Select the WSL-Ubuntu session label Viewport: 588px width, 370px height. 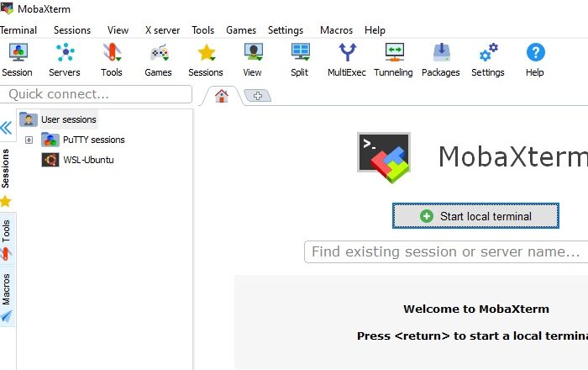pyautogui.click(x=88, y=160)
